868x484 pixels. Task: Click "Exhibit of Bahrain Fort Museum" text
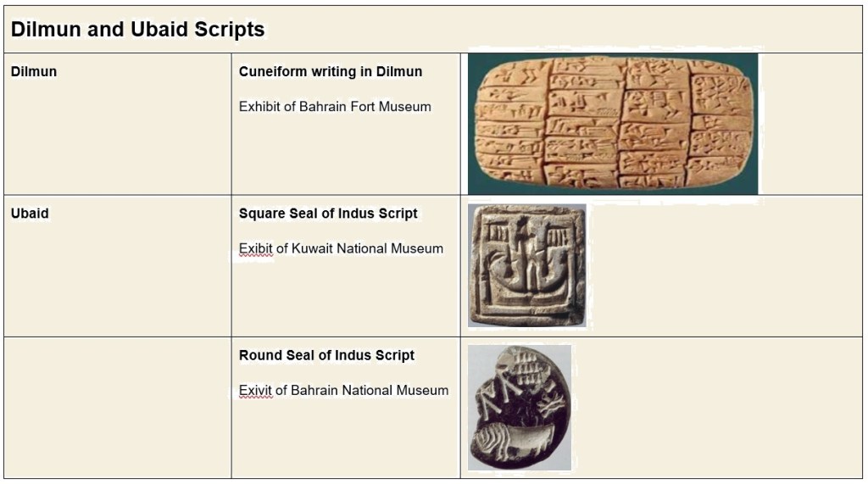tap(335, 107)
